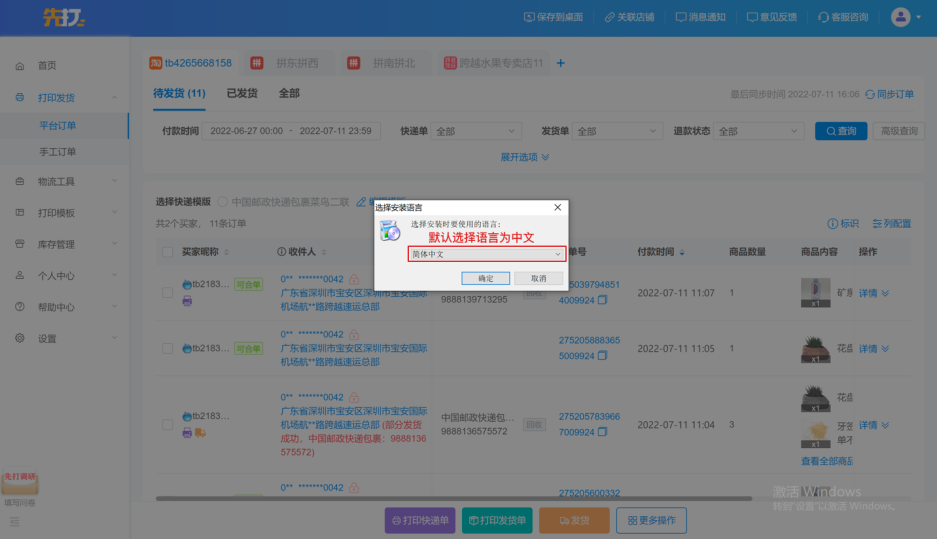Switch to the 已发货 tab

click(241, 93)
